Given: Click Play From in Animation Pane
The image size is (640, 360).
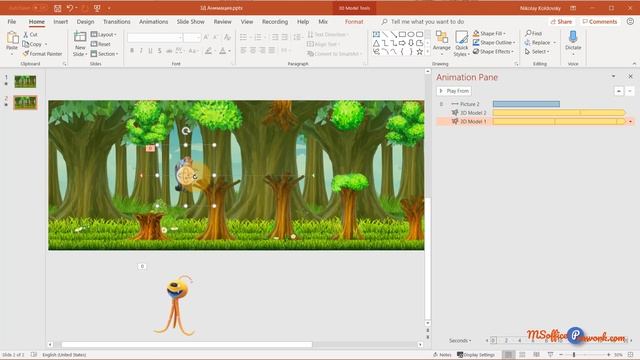Looking at the screenshot, I should coord(454,91).
